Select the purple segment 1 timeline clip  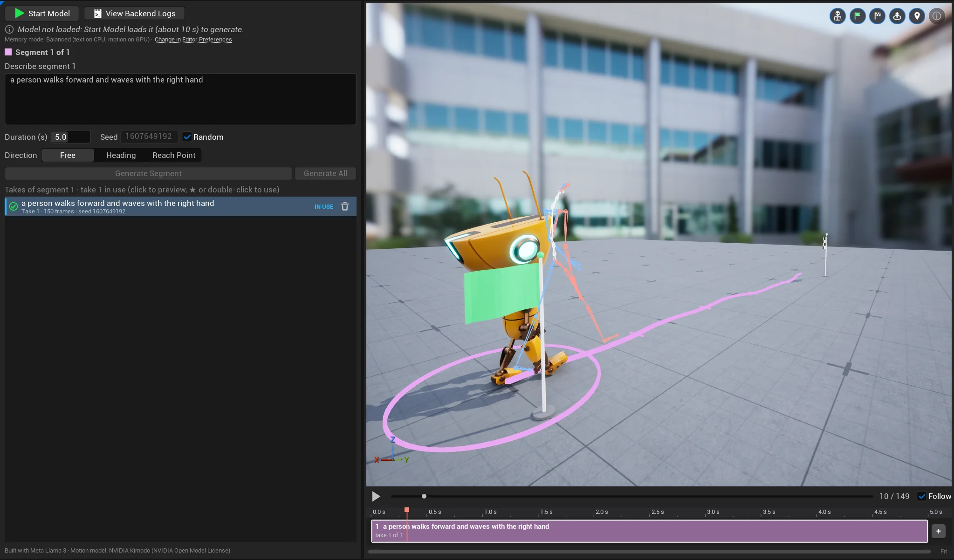[x=649, y=531]
